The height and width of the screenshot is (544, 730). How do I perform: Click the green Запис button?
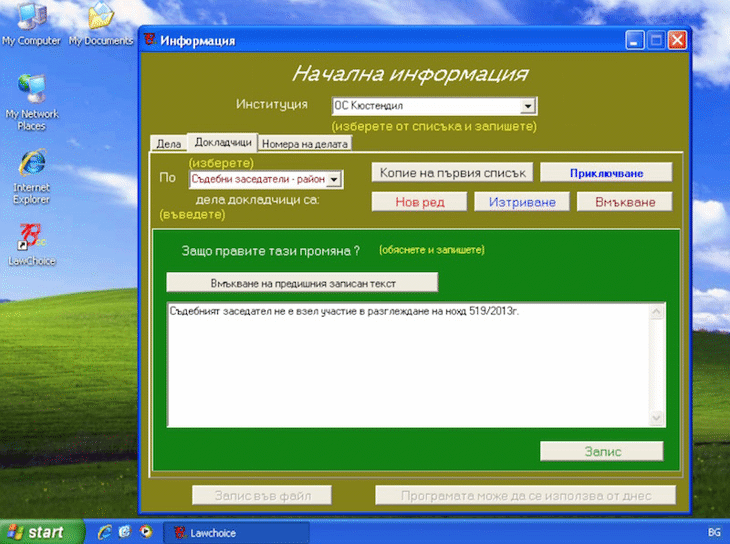tap(602, 451)
